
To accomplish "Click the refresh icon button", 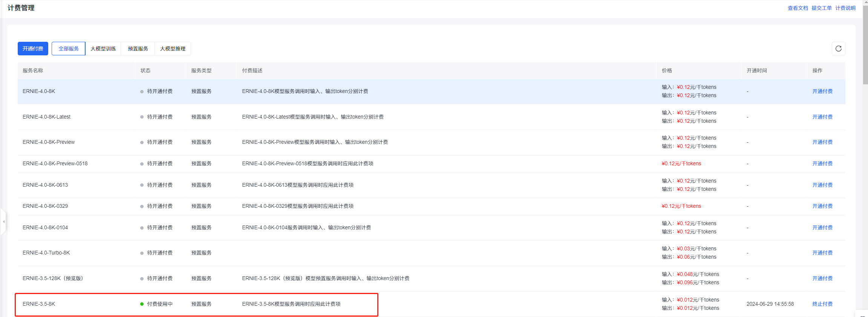I will (838, 49).
